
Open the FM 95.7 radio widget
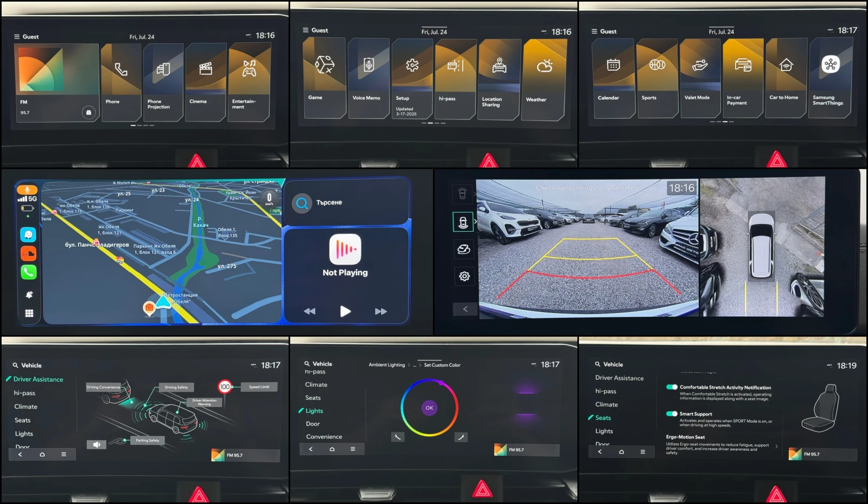(x=56, y=82)
